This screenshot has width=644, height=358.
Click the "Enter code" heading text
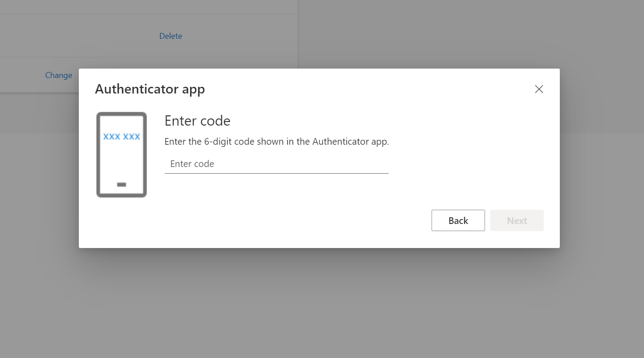(x=197, y=121)
